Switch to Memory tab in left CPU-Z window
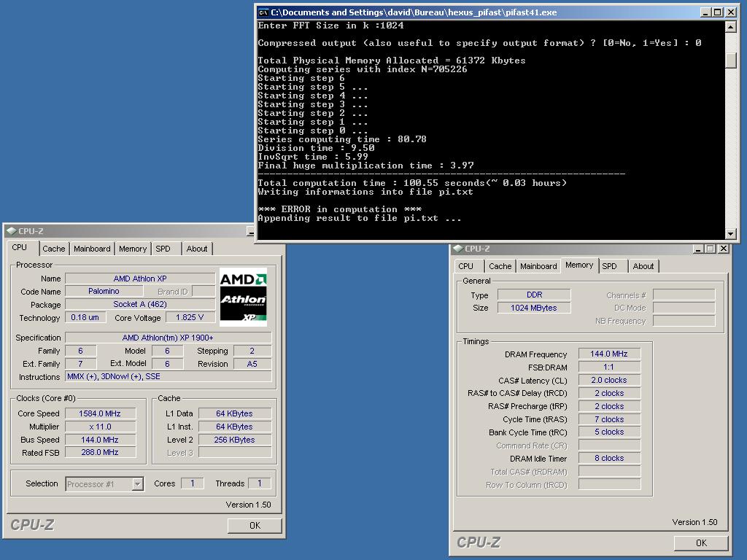This screenshot has width=747, height=560. [x=133, y=249]
